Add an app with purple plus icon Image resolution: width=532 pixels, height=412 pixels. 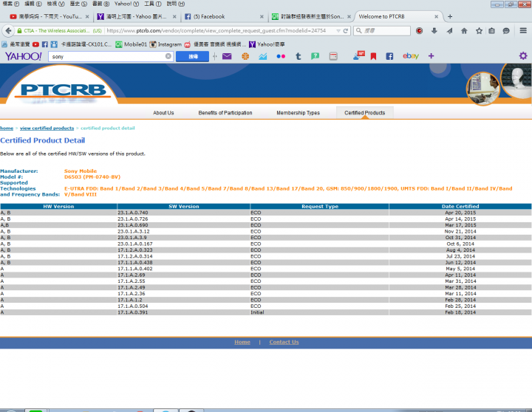click(x=432, y=56)
